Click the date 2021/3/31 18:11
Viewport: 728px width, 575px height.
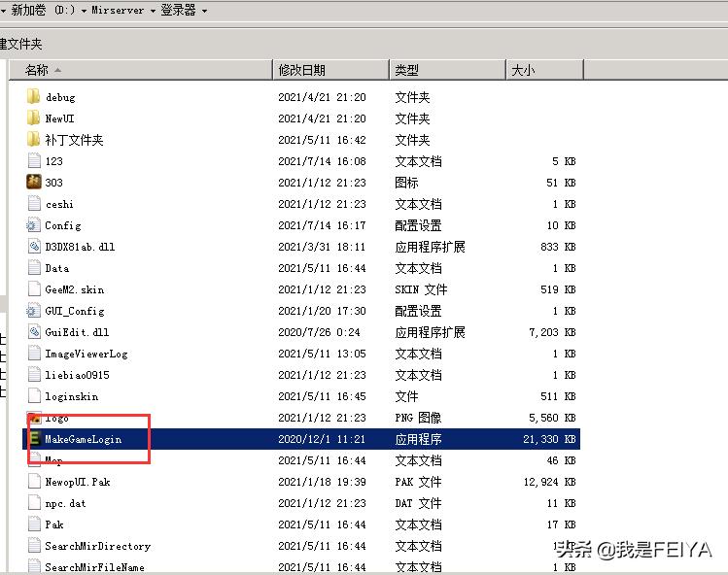point(322,247)
